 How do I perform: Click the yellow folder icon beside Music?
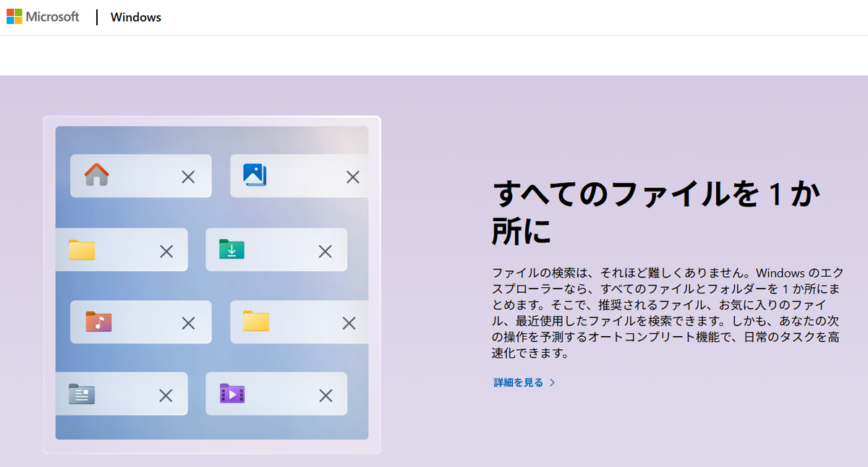coord(256,321)
